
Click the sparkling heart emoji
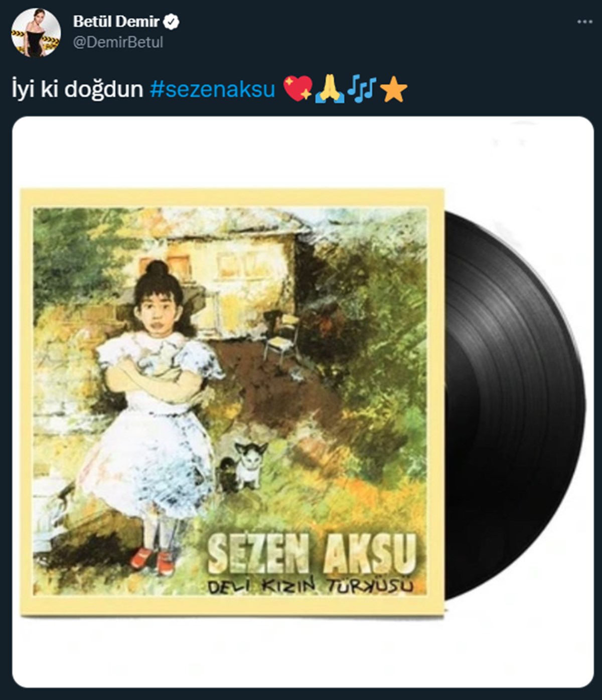coord(298,89)
